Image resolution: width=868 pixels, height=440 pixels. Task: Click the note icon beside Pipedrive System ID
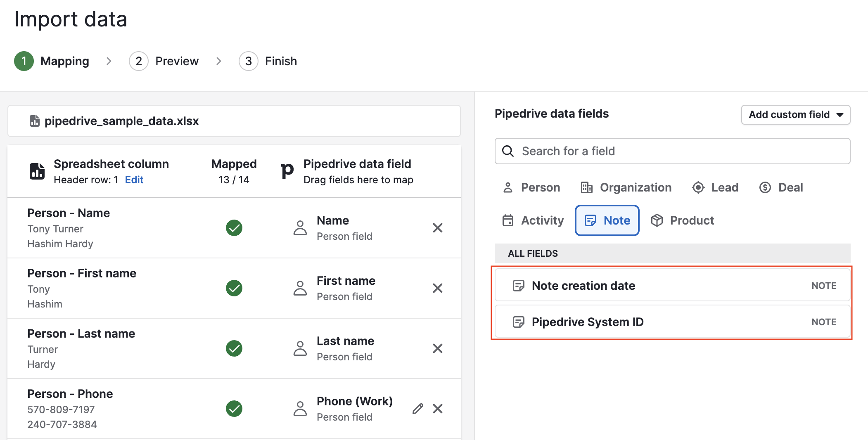pyautogui.click(x=518, y=322)
